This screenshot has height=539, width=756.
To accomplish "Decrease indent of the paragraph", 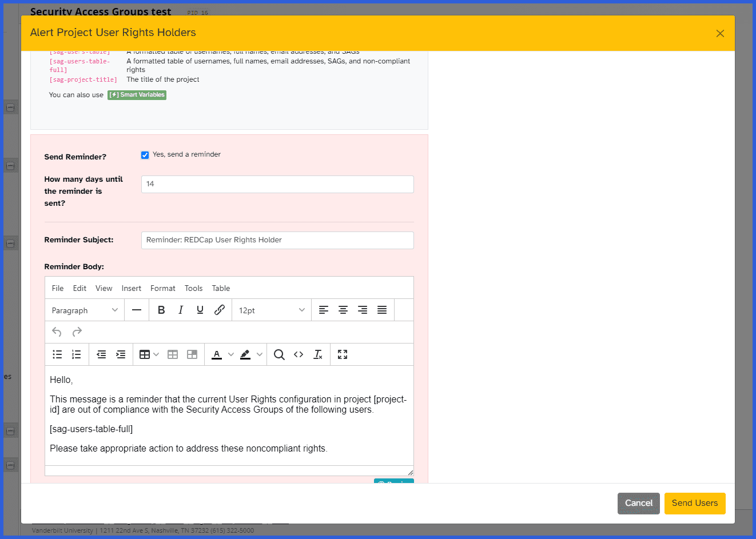I will (x=101, y=354).
